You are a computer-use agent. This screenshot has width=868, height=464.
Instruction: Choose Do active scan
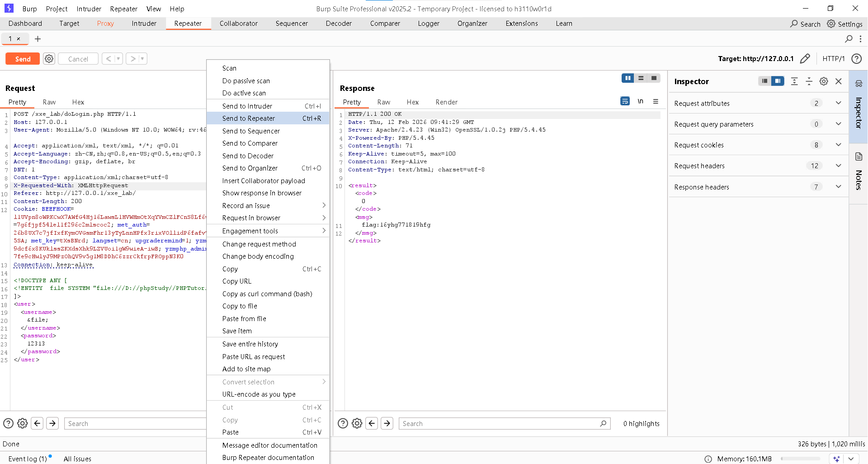point(268,93)
